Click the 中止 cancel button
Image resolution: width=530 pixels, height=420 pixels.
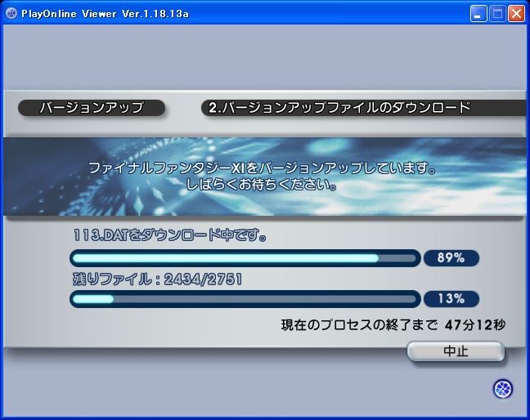456,351
